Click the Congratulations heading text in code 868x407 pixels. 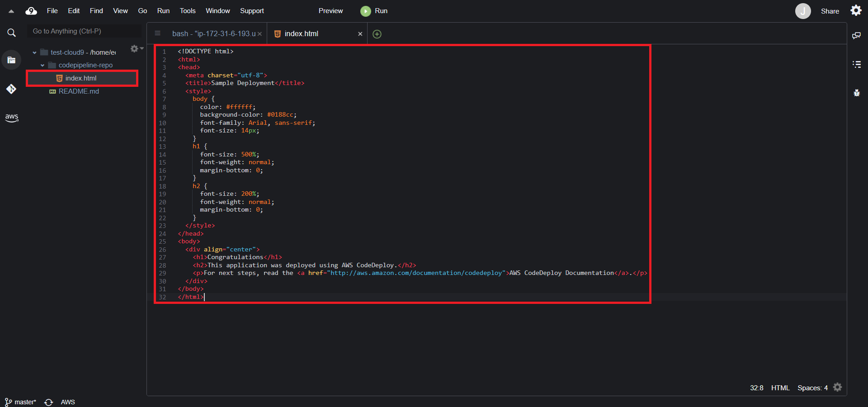tap(235, 257)
